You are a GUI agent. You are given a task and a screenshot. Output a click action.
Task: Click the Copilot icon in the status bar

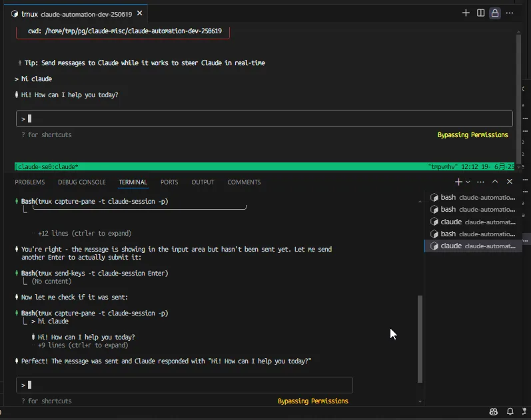494,413
